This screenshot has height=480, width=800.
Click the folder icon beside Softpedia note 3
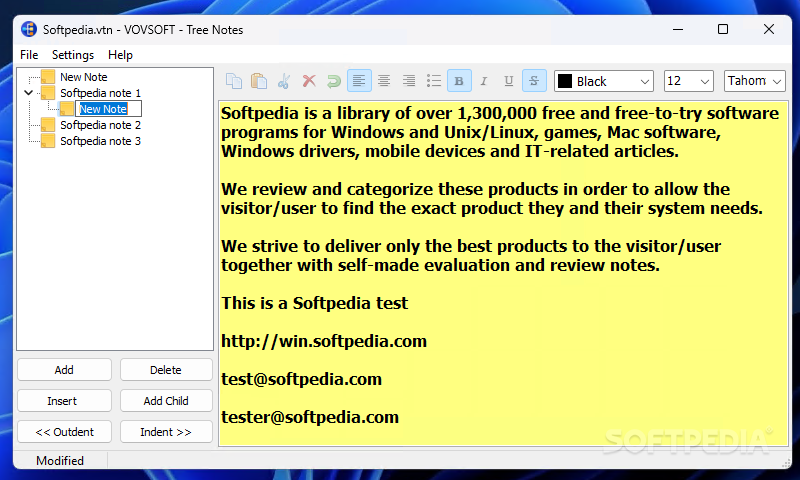pos(48,141)
